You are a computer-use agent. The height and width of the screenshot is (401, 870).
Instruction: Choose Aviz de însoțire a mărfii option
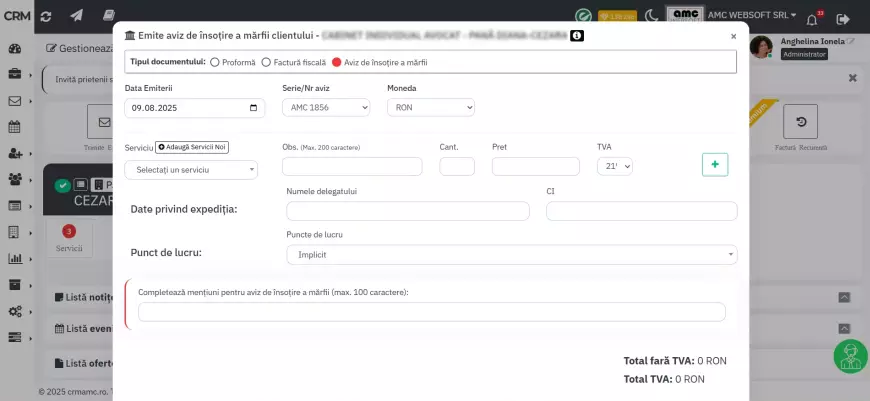point(336,62)
